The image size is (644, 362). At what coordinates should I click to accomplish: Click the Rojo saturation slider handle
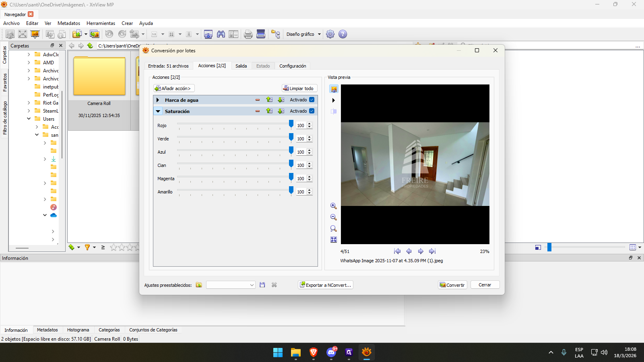(x=291, y=124)
